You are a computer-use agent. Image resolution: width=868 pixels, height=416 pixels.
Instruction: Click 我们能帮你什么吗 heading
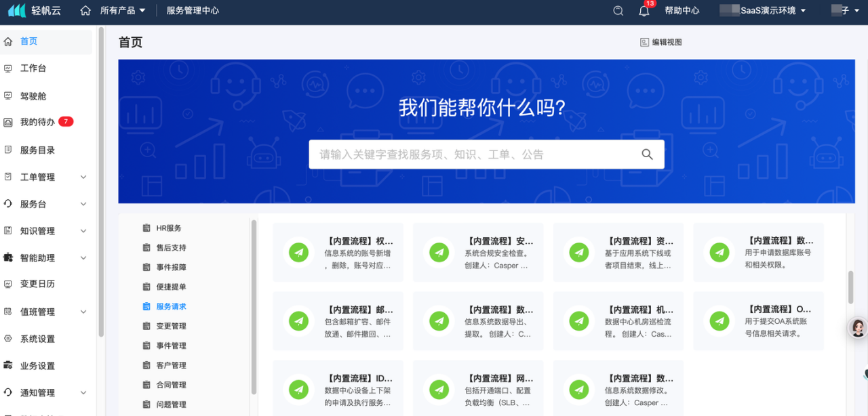coord(482,108)
